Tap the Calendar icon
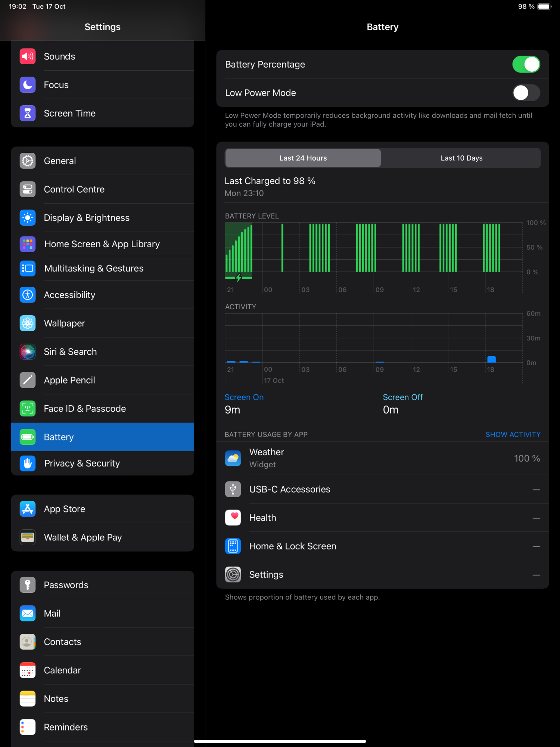Viewport: 560px width, 747px height. (x=28, y=670)
